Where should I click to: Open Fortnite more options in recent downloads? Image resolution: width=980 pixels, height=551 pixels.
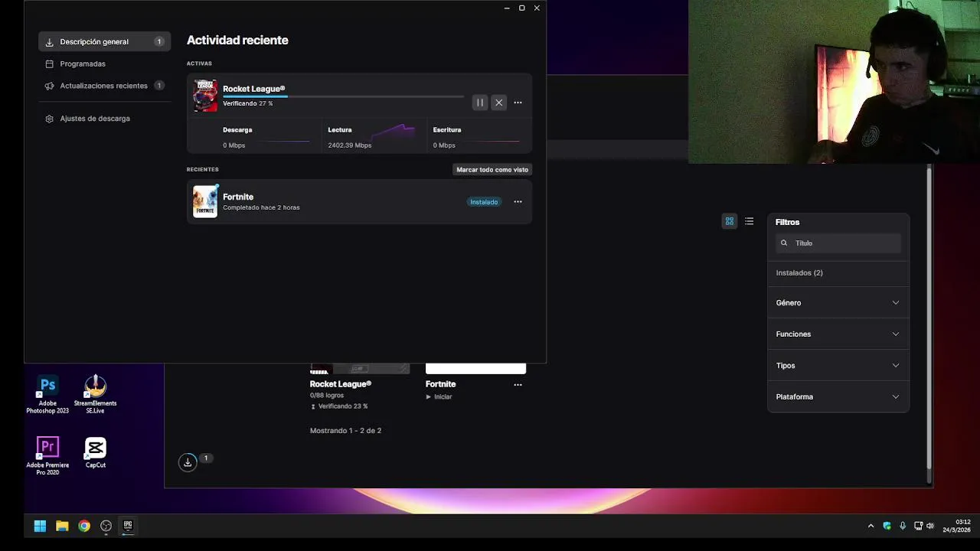click(x=518, y=202)
